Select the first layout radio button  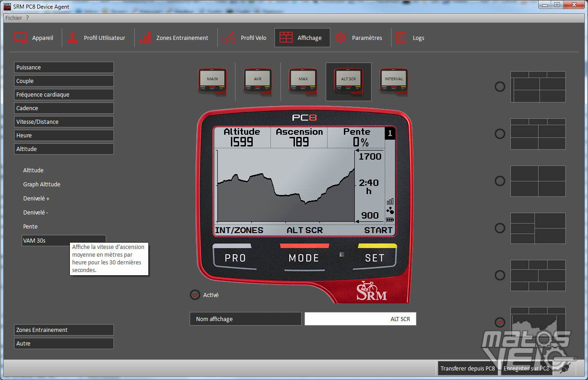click(x=500, y=87)
